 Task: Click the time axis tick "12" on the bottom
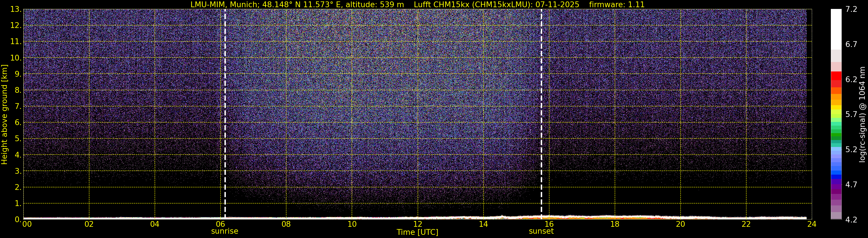tap(417, 224)
